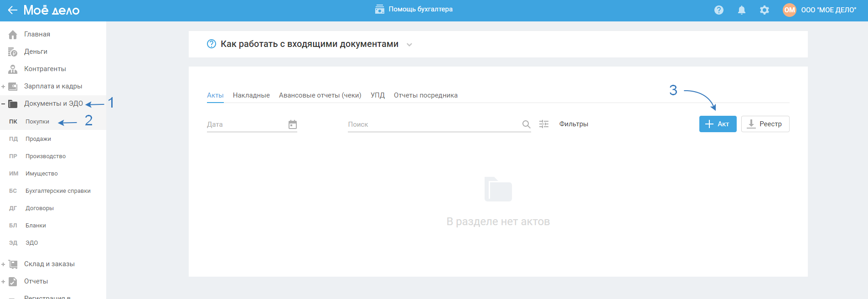
Task: Open notifications bell icon
Action: pyautogui.click(x=742, y=10)
